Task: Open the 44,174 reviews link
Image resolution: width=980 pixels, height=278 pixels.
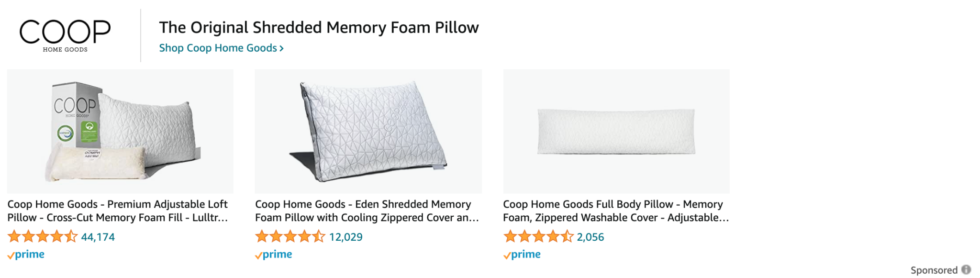Action: (98, 237)
